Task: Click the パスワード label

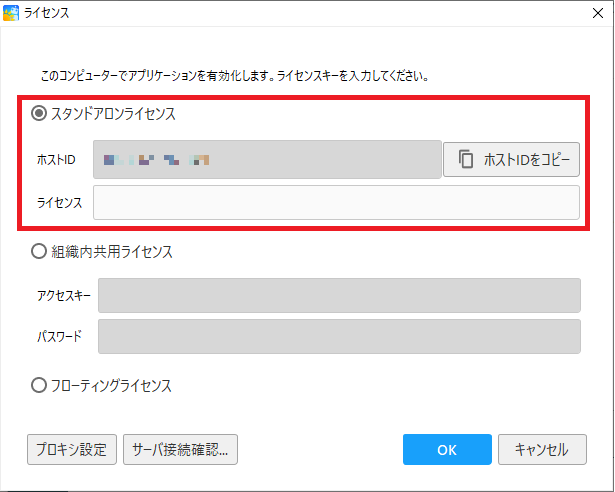Action: click(60, 336)
